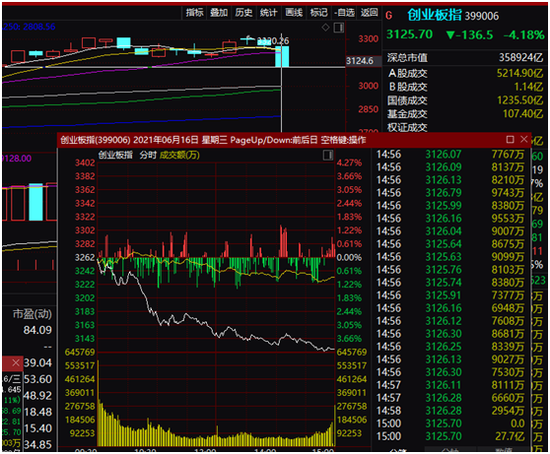Click the 国债成交 value 1235.50亿
This screenshot has height=454, width=550.
click(x=520, y=100)
